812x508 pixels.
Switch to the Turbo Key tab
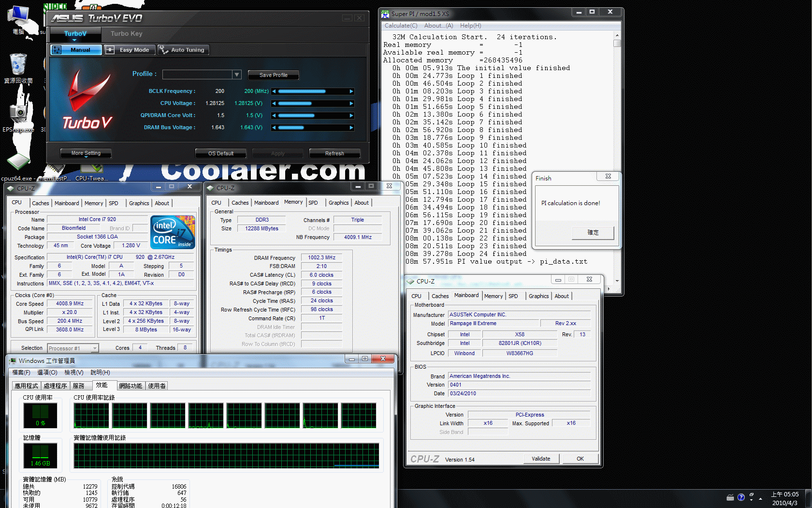[x=127, y=34]
